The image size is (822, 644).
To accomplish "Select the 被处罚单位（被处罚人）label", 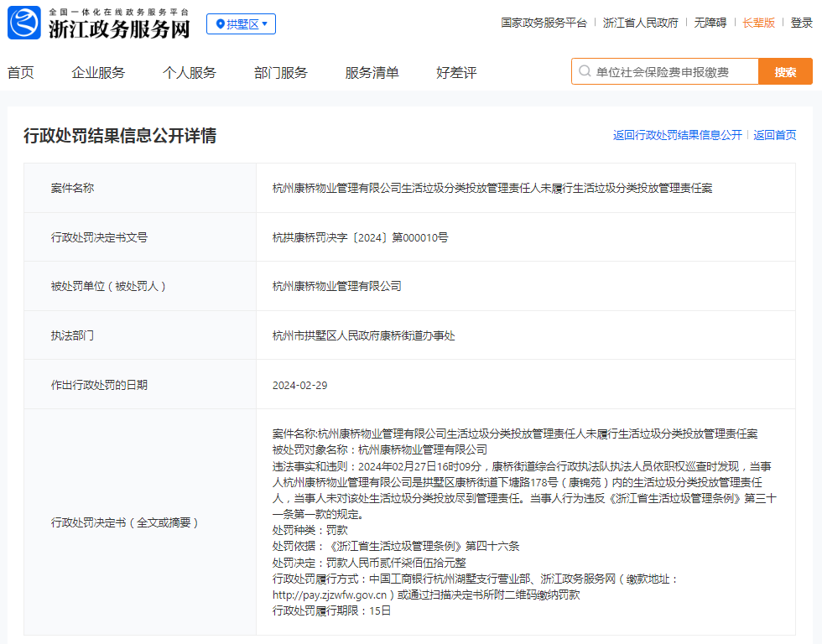I will 108,286.
